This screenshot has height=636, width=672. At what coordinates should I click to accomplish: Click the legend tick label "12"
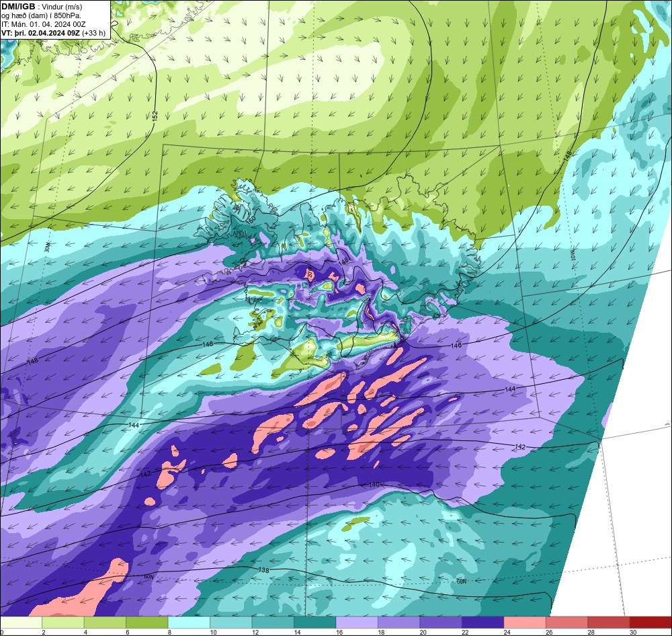click(x=255, y=632)
